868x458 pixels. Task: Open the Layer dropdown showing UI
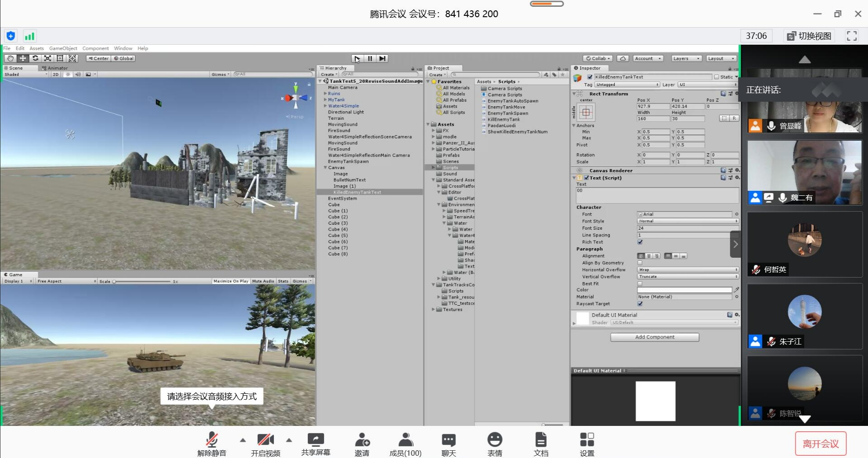pos(708,85)
